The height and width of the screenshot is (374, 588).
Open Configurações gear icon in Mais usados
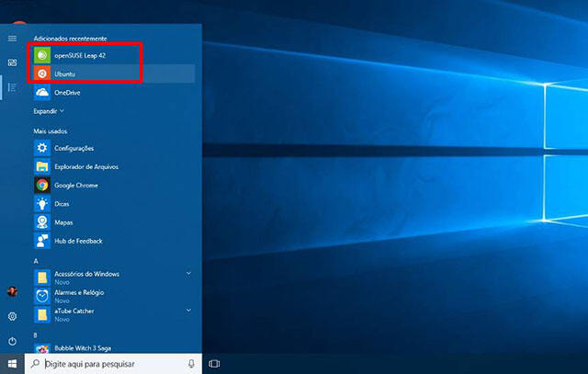(x=42, y=148)
